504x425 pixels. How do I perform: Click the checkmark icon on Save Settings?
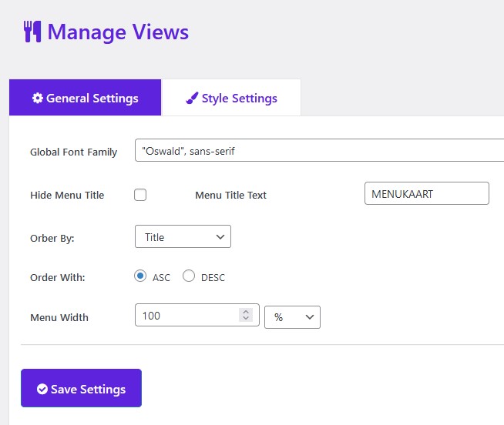[42, 389]
